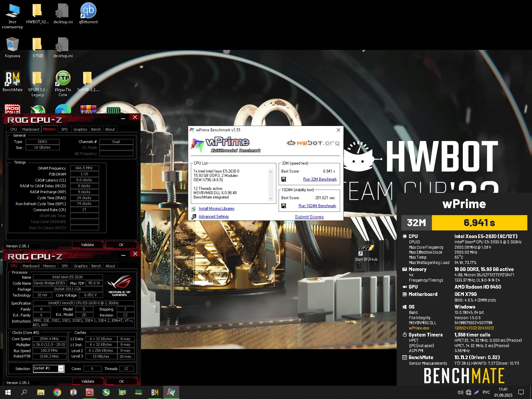This screenshot has height=399, width=532.
Task: Select the GPUPI 3.2 Legacy folder
Action: [38, 83]
